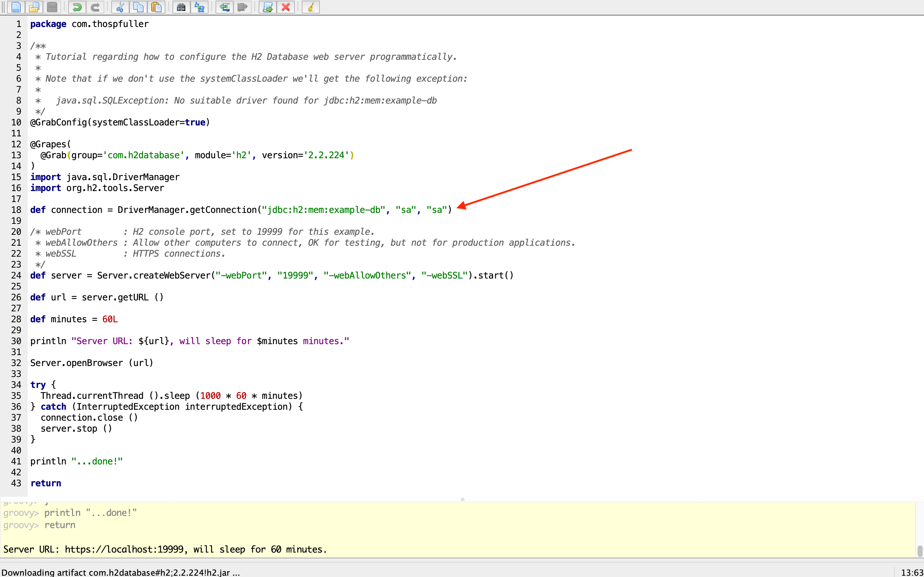Open the Find and Replace tool

[x=199, y=7]
